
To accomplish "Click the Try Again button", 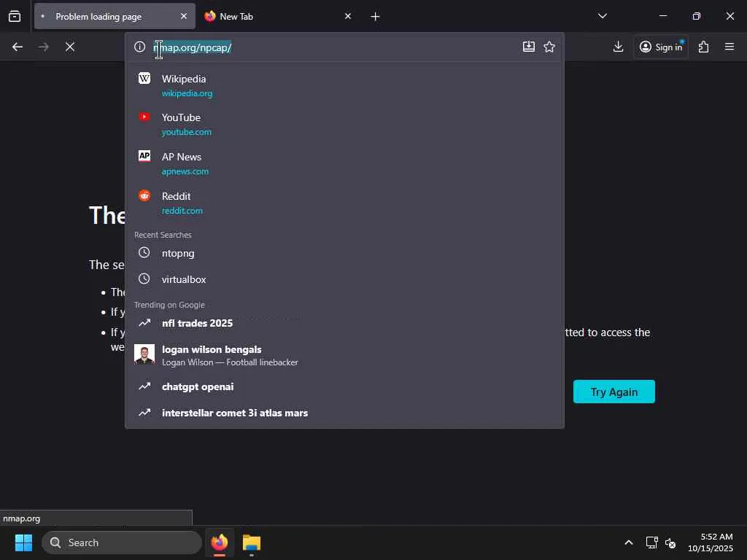I will (x=614, y=392).
